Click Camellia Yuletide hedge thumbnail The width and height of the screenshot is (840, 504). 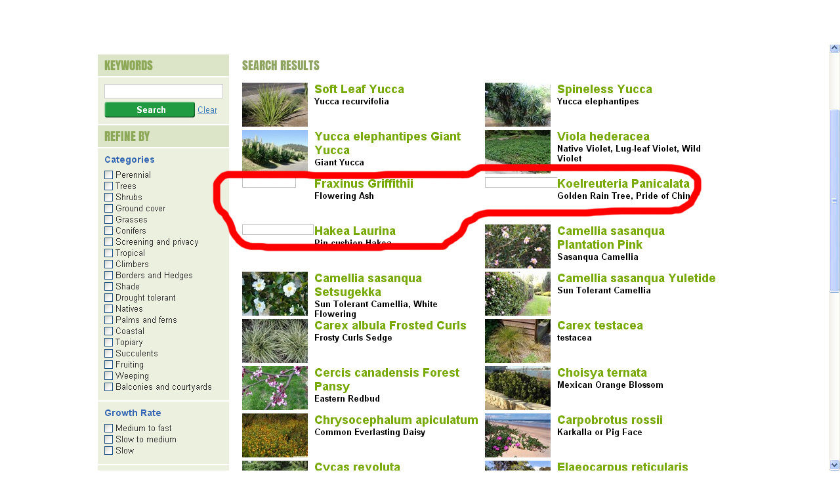tap(518, 293)
